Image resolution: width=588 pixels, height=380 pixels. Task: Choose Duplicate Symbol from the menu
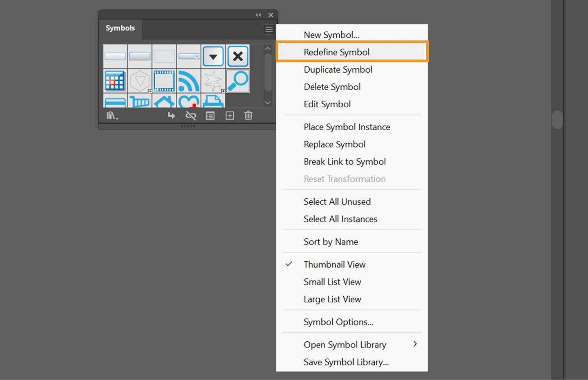point(338,69)
